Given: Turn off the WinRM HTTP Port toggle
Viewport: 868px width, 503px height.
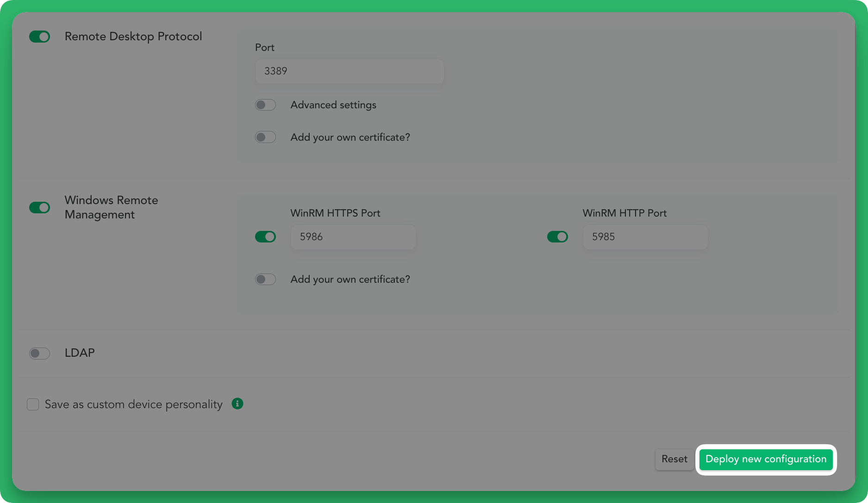Looking at the screenshot, I should 557,236.
